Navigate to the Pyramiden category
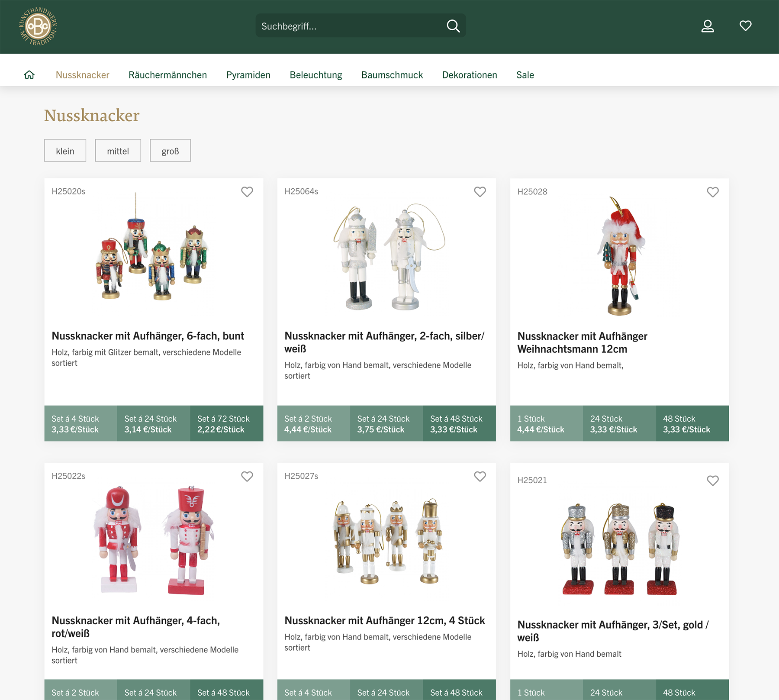This screenshot has height=700, width=779. 248,75
